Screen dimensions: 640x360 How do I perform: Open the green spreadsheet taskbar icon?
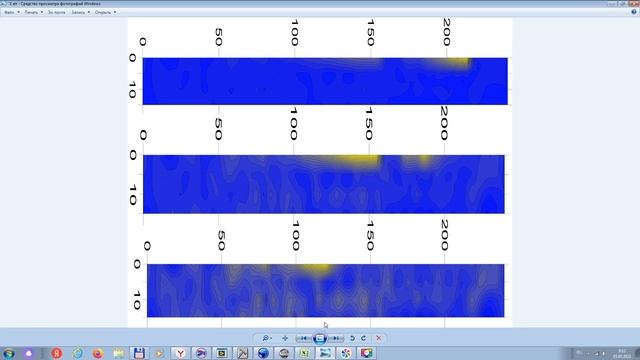point(304,353)
